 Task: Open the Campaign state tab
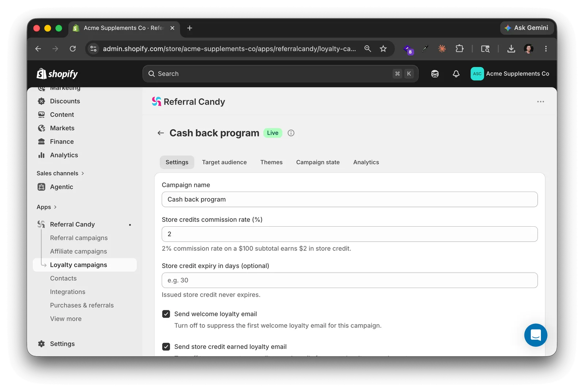click(x=318, y=162)
